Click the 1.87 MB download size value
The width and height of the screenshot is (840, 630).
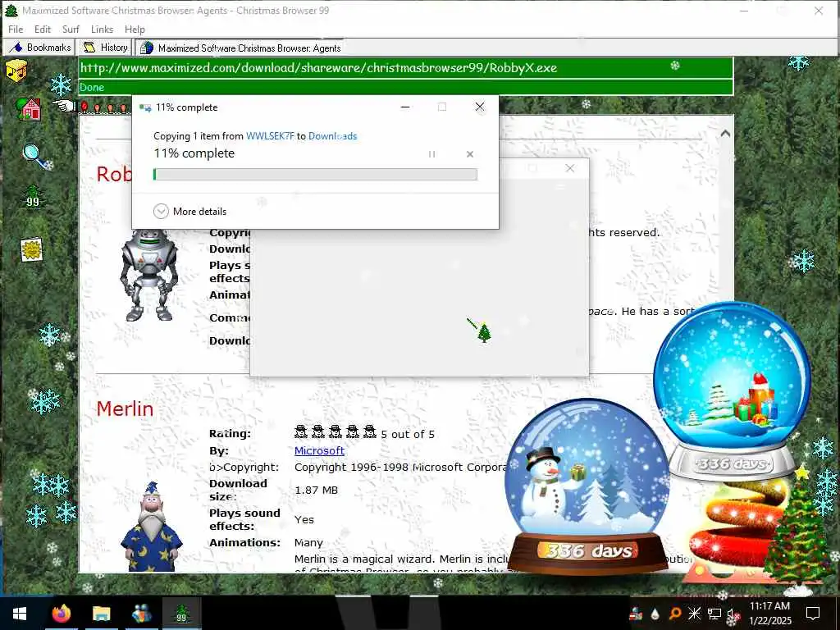pos(316,491)
